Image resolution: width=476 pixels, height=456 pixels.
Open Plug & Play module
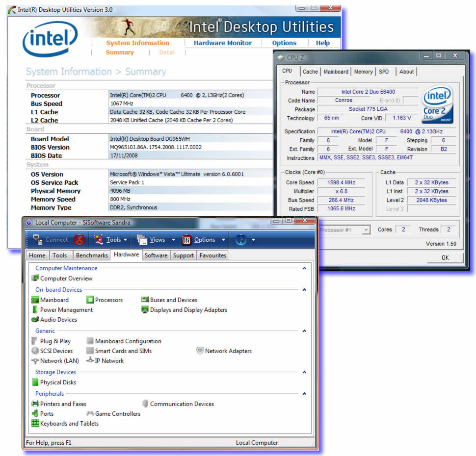coord(51,341)
